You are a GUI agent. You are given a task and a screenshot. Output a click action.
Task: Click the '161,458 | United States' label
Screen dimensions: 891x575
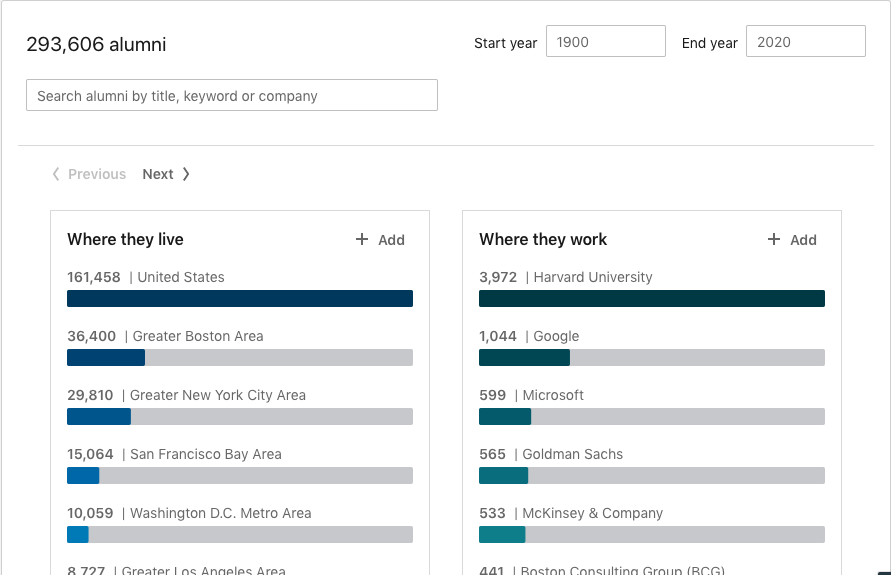click(x=146, y=277)
